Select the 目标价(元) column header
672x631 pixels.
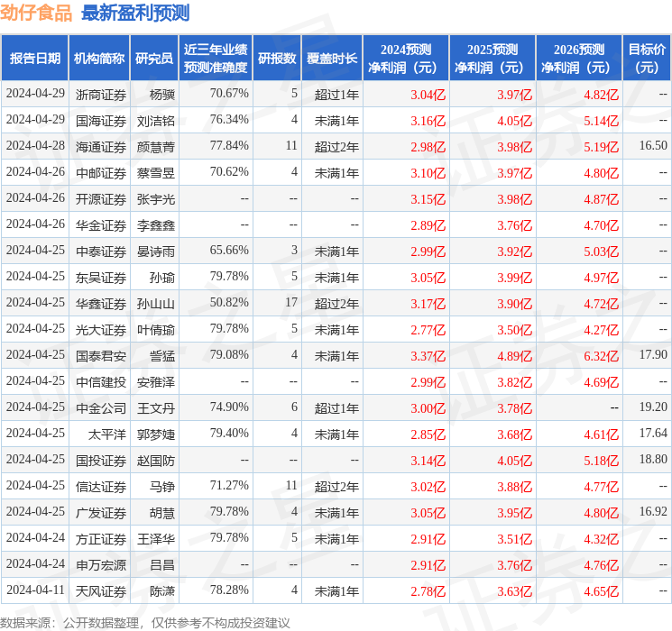pos(647,59)
